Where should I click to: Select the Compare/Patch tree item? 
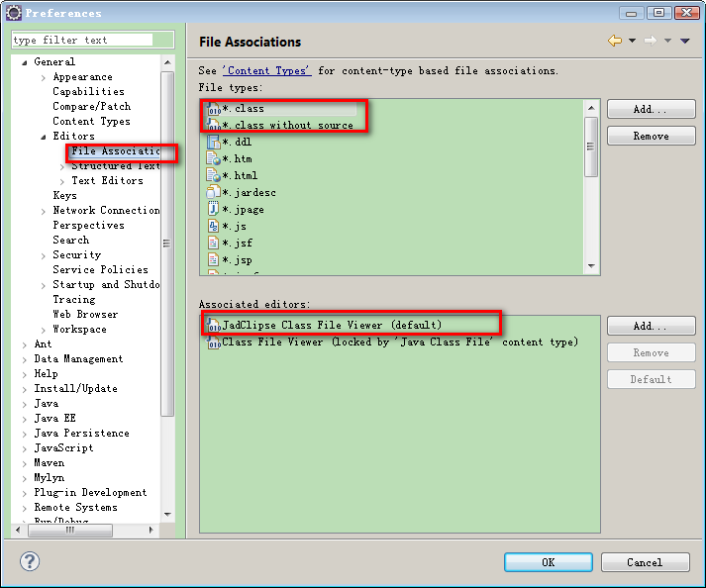92,106
